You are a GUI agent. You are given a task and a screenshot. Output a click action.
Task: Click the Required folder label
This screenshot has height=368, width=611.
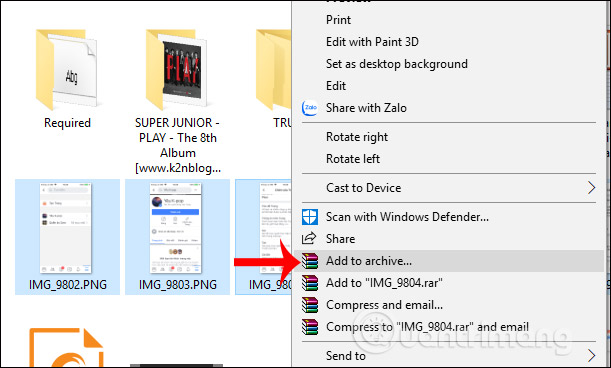tap(67, 123)
